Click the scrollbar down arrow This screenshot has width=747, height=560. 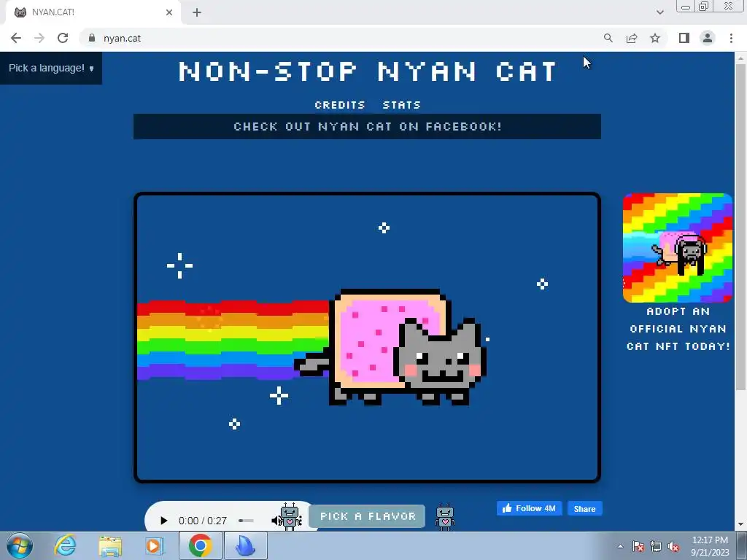(740, 525)
